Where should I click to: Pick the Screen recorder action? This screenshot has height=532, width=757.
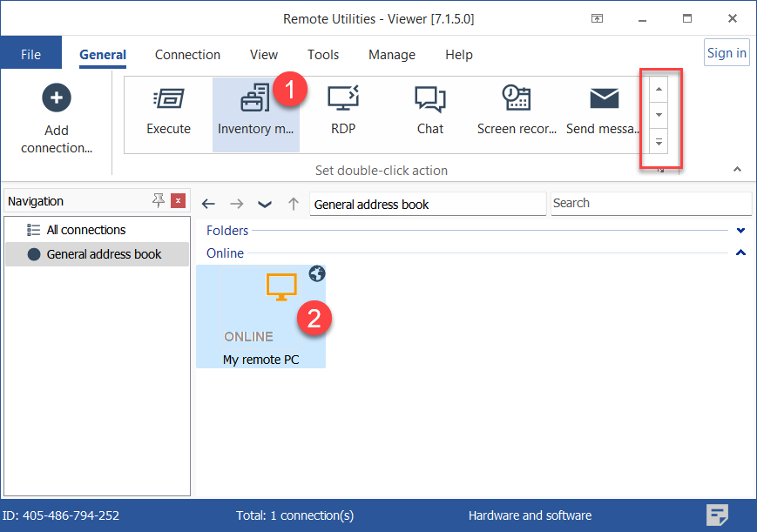coord(517,99)
